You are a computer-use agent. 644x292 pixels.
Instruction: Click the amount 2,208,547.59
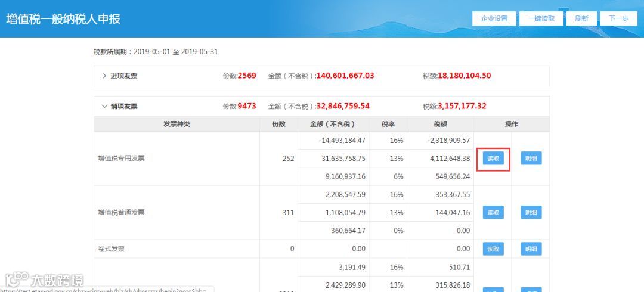[345, 195]
